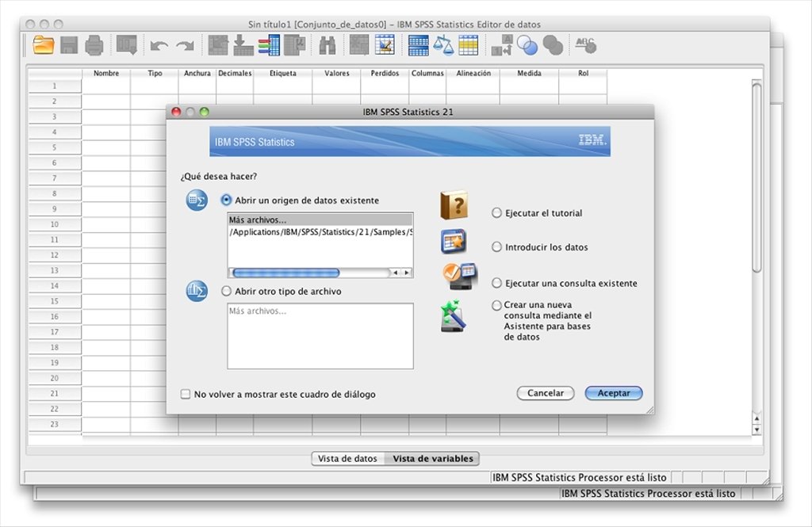Click the Nombre column header
This screenshot has height=527, width=812.
tap(106, 74)
